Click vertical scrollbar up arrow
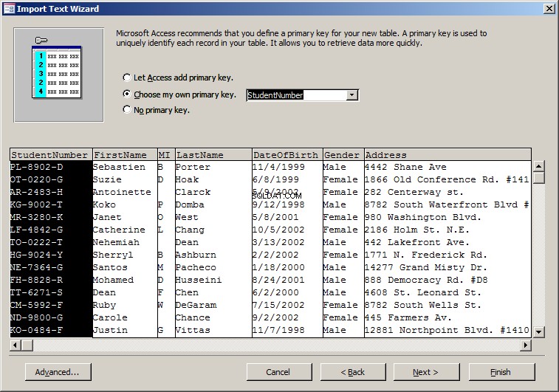Viewport: 559px width, 392px height. [538, 166]
